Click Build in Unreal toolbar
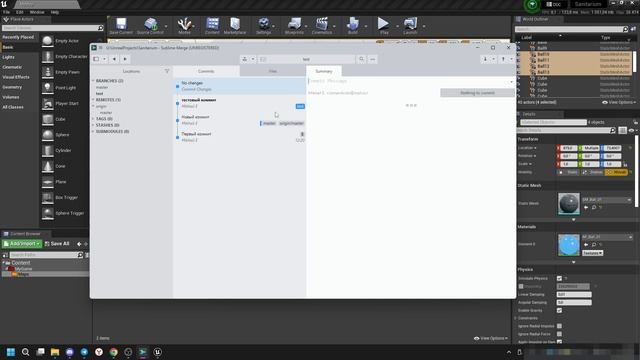The image size is (640, 360). pos(353,26)
